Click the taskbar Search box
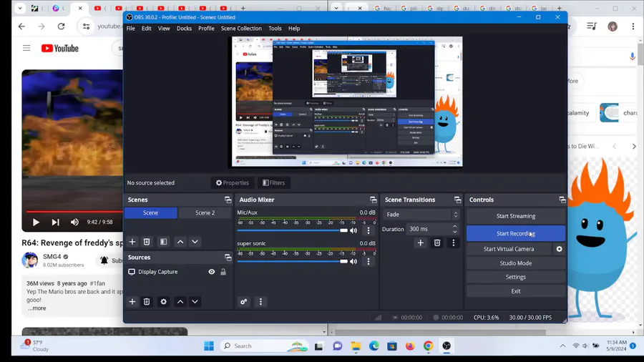The width and height of the screenshot is (644, 362). 265,346
